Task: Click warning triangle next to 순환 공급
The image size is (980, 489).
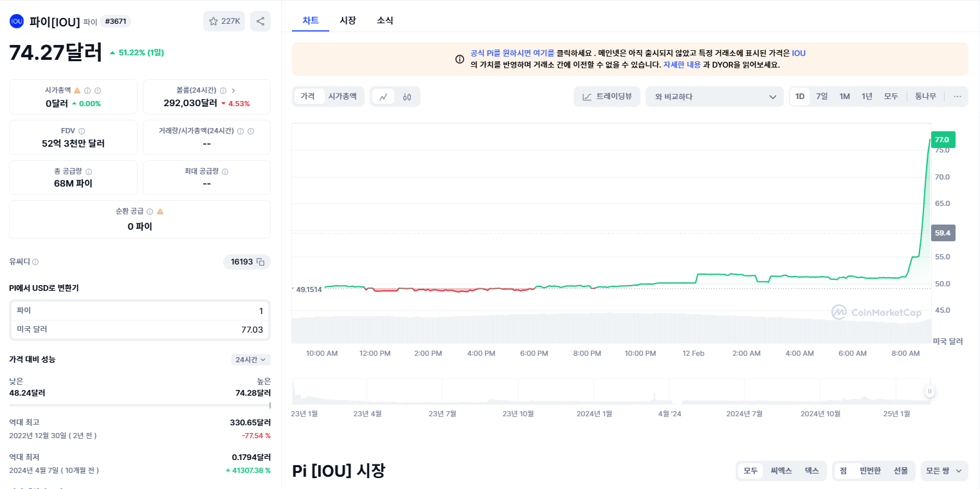Action: (x=160, y=212)
